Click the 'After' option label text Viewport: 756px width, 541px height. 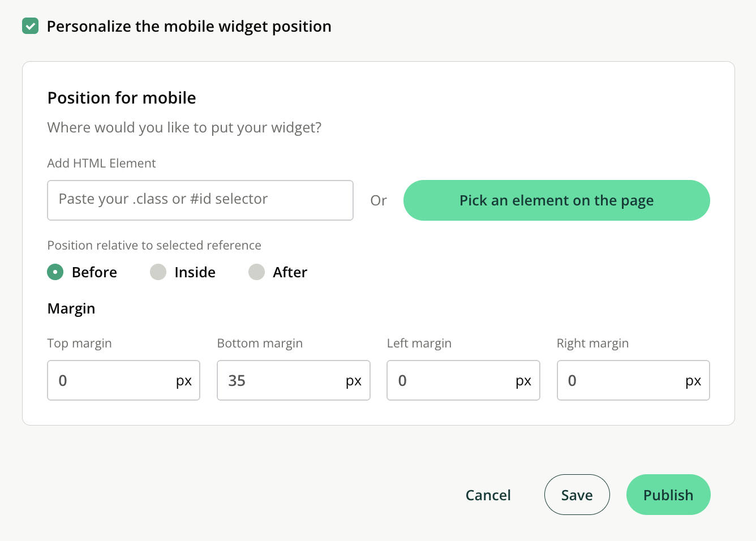coord(290,272)
